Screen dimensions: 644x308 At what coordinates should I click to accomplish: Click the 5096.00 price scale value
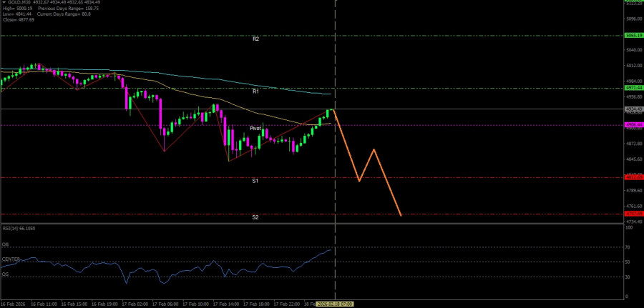(633, 19)
